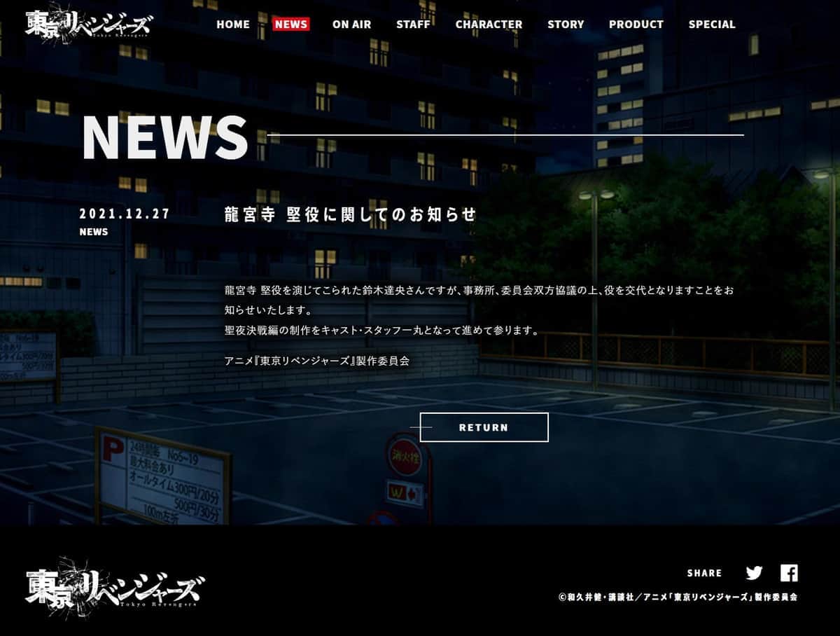Viewport: 840px width, 636px height.
Task: Open the CHARACTER menu item
Action: point(489,25)
